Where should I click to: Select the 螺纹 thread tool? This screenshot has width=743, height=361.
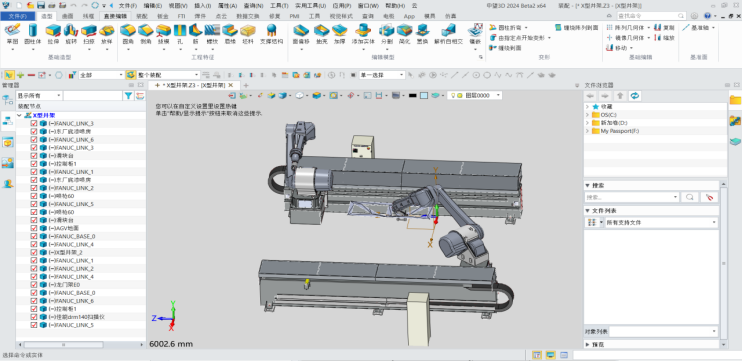pyautogui.click(x=212, y=34)
